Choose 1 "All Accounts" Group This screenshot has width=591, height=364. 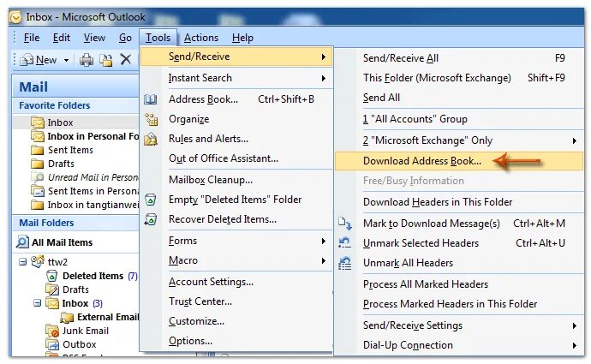pyautogui.click(x=459, y=119)
